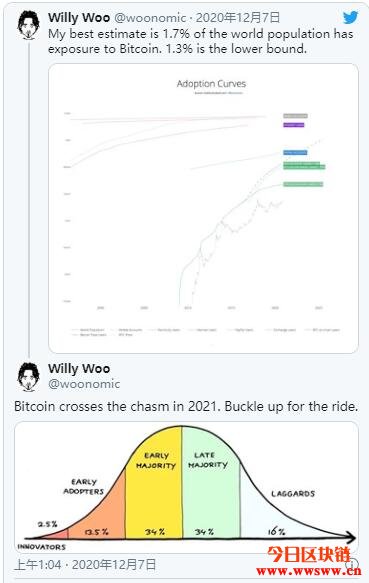Click the Willy Woo name in first tweet
The height and width of the screenshot is (583, 369).
pos(79,17)
